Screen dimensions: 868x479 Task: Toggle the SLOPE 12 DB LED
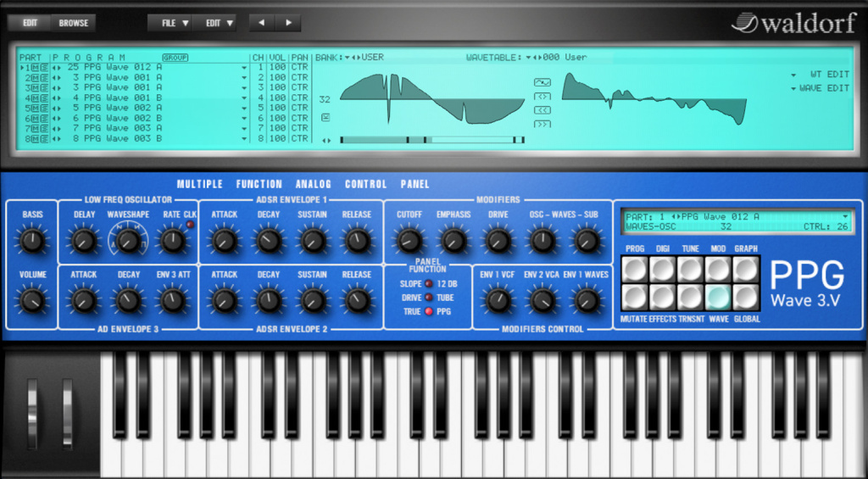pos(429,283)
